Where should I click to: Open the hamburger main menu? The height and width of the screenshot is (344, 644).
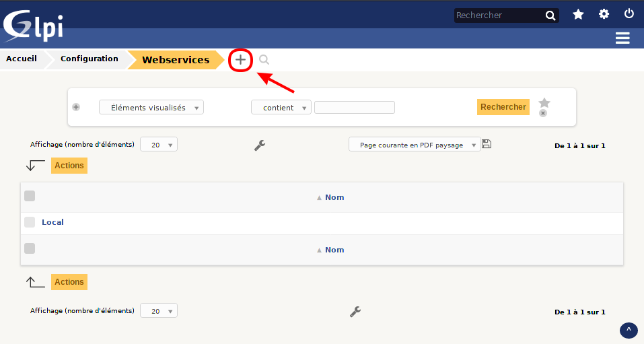coord(622,38)
